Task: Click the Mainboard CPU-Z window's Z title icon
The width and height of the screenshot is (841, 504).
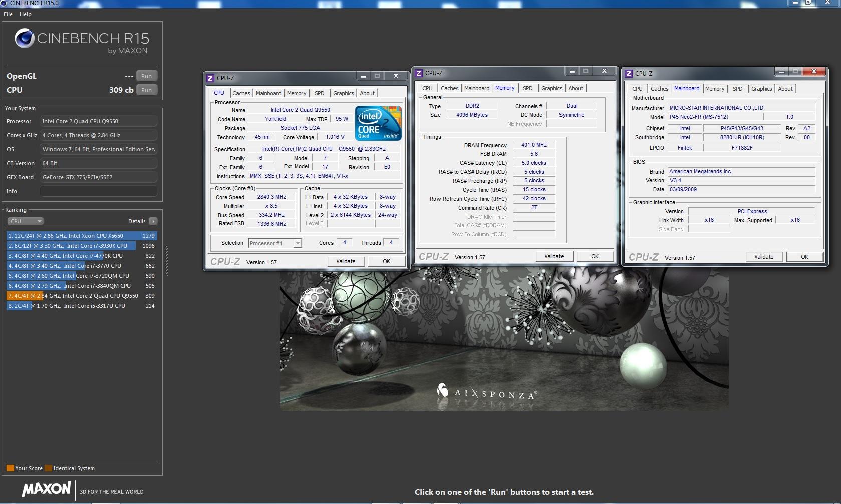Action: tap(629, 74)
